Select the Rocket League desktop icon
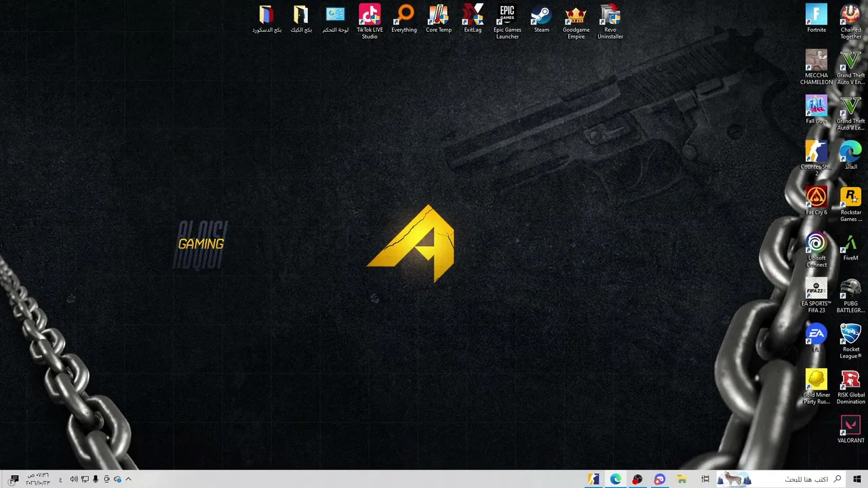The height and width of the screenshot is (488, 868). [850, 342]
